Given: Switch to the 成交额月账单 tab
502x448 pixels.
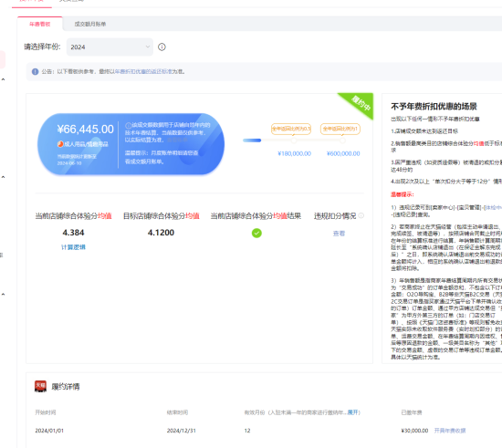Looking at the screenshot, I should (x=90, y=24).
